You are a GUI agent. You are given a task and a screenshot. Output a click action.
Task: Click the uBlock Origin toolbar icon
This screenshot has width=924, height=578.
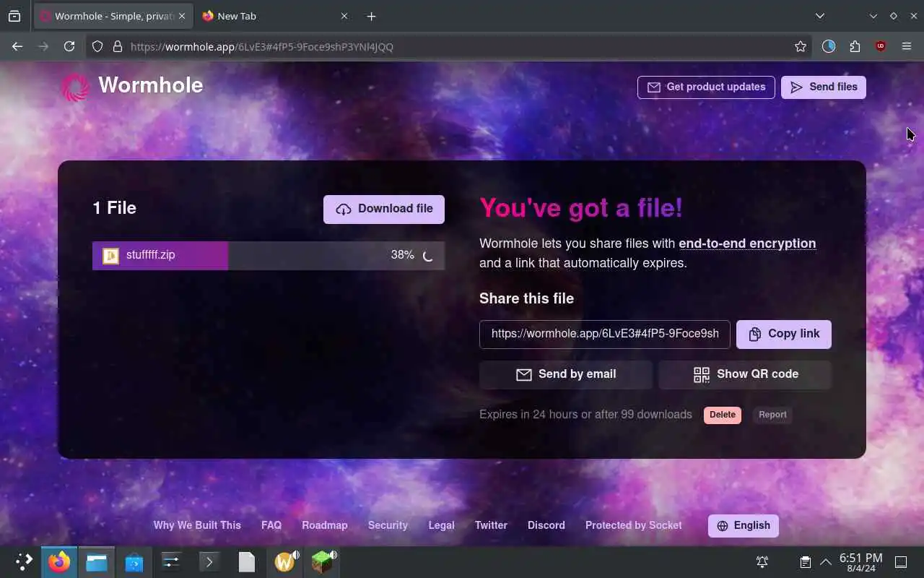(881, 46)
